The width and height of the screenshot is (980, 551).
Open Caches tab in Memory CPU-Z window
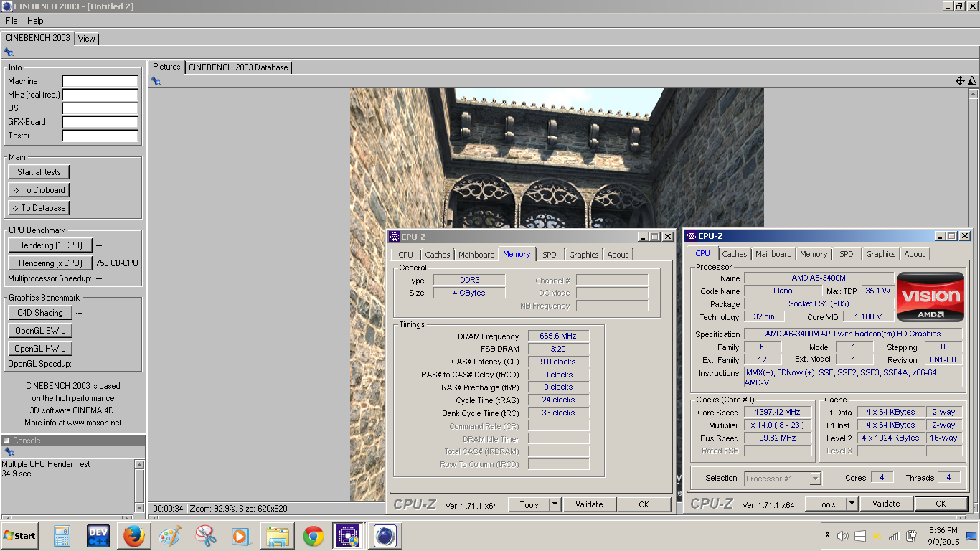tap(437, 255)
